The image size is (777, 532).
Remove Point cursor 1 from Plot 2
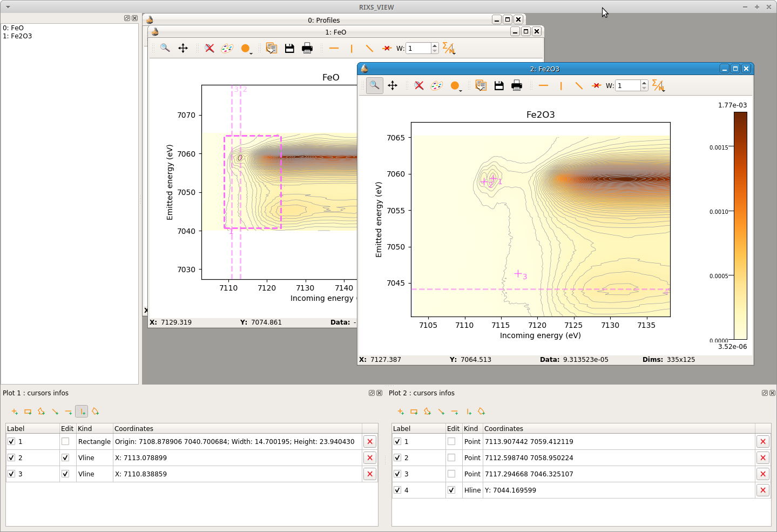[x=763, y=441]
